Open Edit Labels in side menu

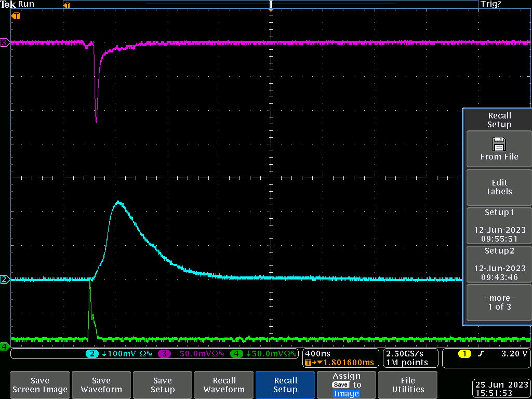click(499, 187)
